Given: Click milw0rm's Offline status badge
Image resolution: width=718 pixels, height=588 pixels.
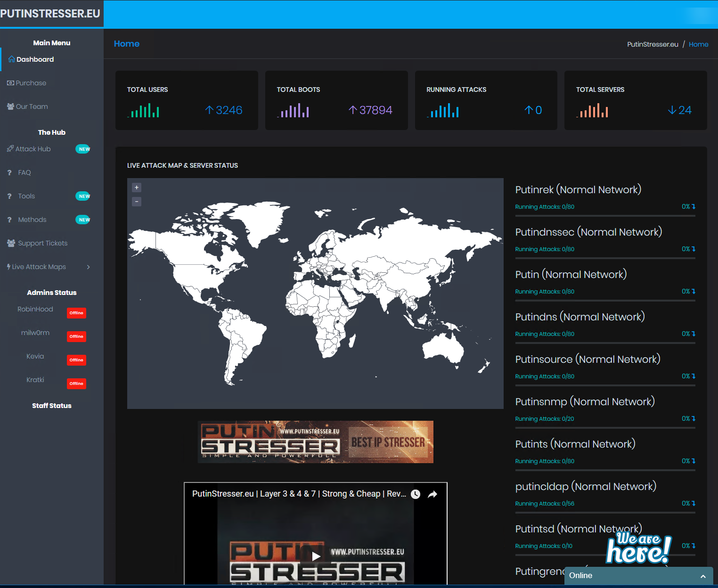Looking at the screenshot, I should (x=76, y=336).
